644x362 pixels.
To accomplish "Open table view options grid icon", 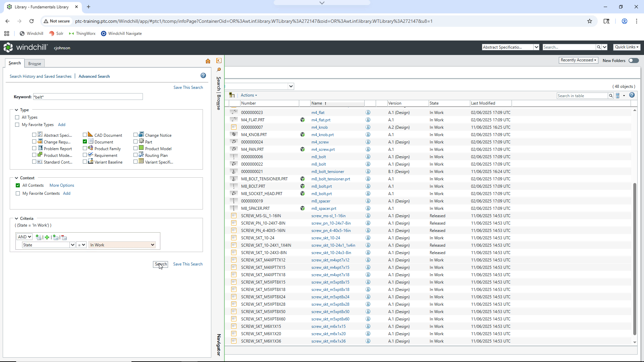I will tap(618, 96).
